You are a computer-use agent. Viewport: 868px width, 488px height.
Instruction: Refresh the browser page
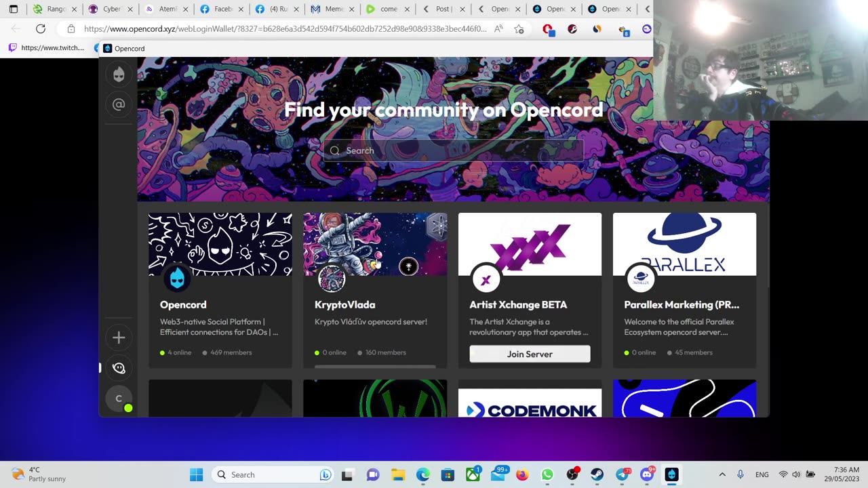(x=41, y=28)
